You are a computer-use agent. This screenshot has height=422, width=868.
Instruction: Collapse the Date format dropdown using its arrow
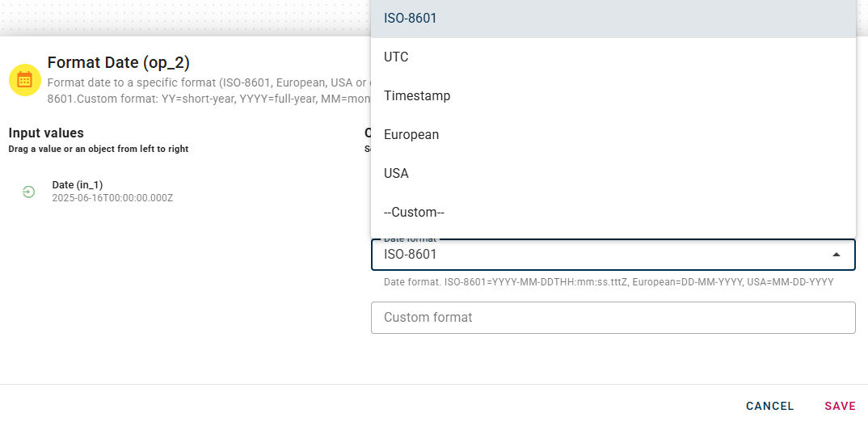tap(836, 255)
